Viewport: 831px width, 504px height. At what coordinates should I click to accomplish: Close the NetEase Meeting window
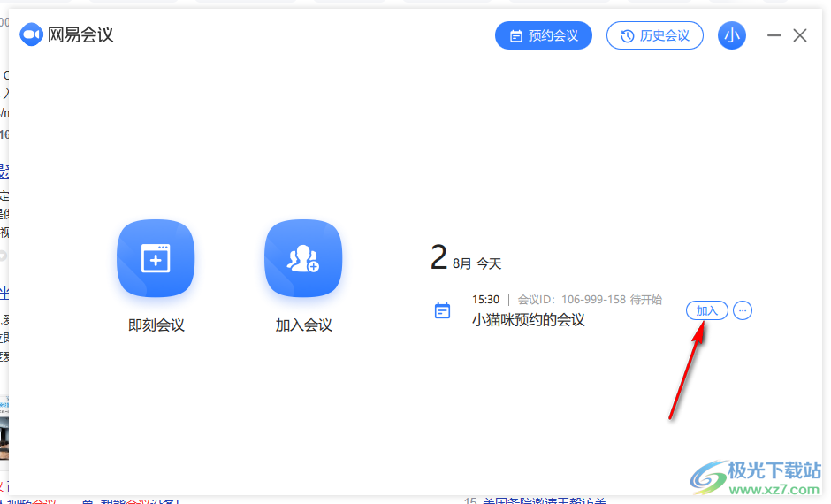pyautogui.click(x=800, y=35)
